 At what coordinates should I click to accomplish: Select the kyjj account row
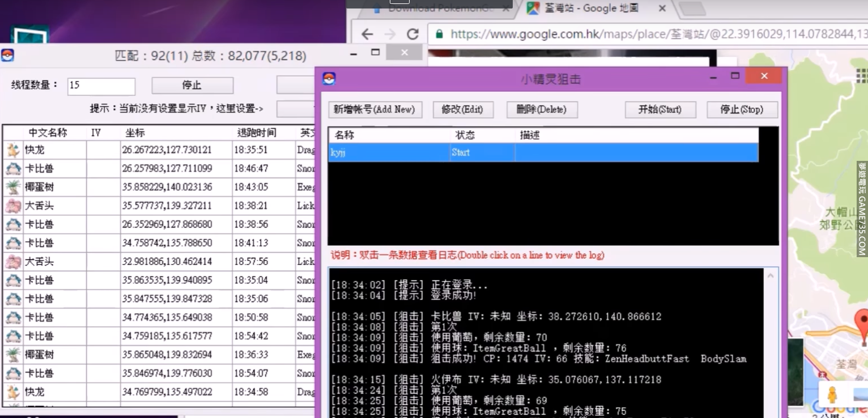[543, 152]
